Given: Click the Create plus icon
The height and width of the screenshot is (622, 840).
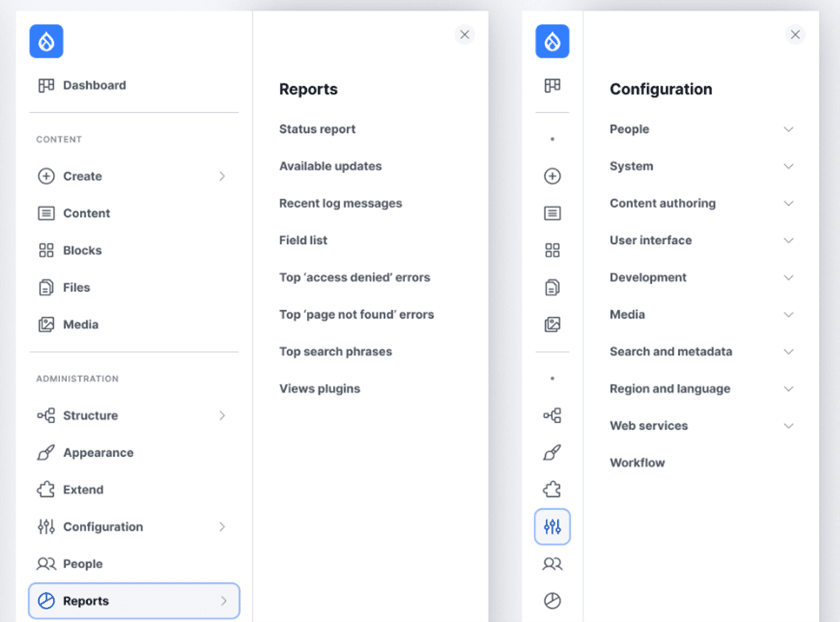Looking at the screenshot, I should pyautogui.click(x=552, y=176).
